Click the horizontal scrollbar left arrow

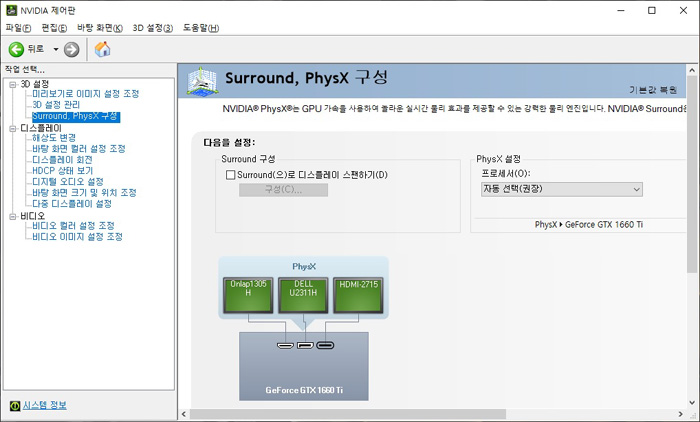(x=184, y=414)
